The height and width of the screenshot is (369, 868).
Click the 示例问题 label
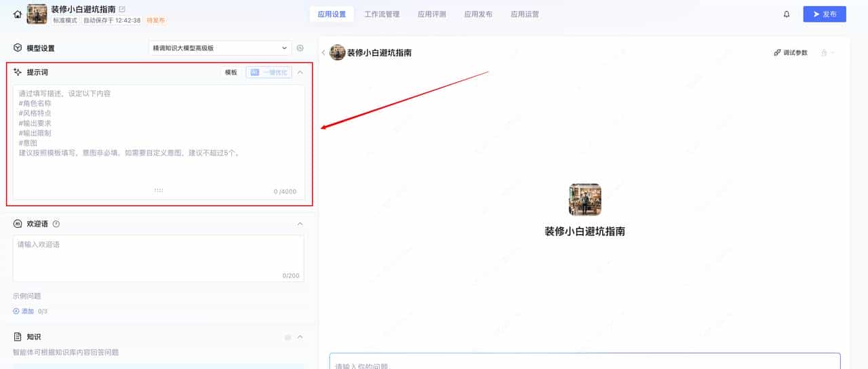27,296
